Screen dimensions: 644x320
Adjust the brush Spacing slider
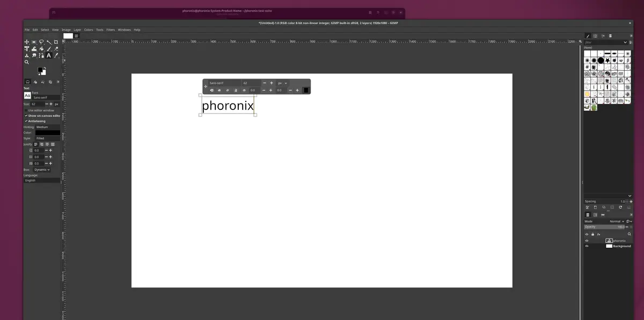(604, 202)
